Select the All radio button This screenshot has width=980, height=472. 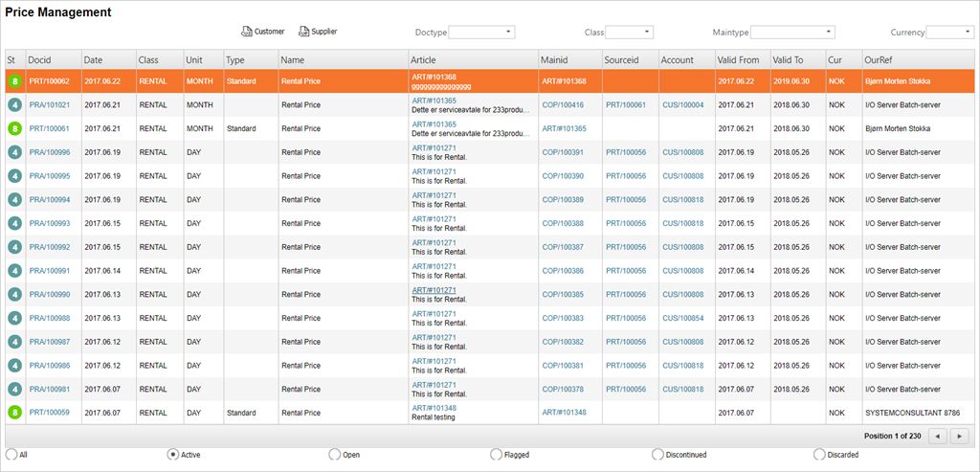coord(11,455)
